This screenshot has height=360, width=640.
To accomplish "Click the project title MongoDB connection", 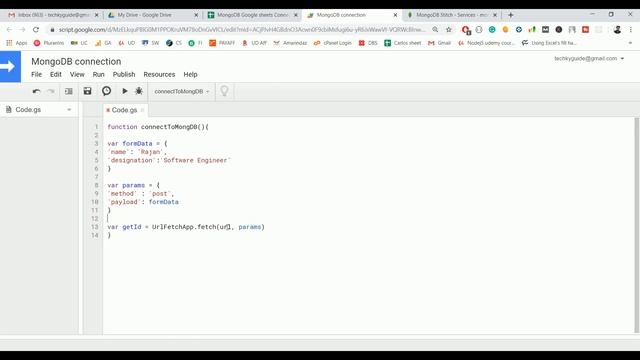I will [x=76, y=62].
